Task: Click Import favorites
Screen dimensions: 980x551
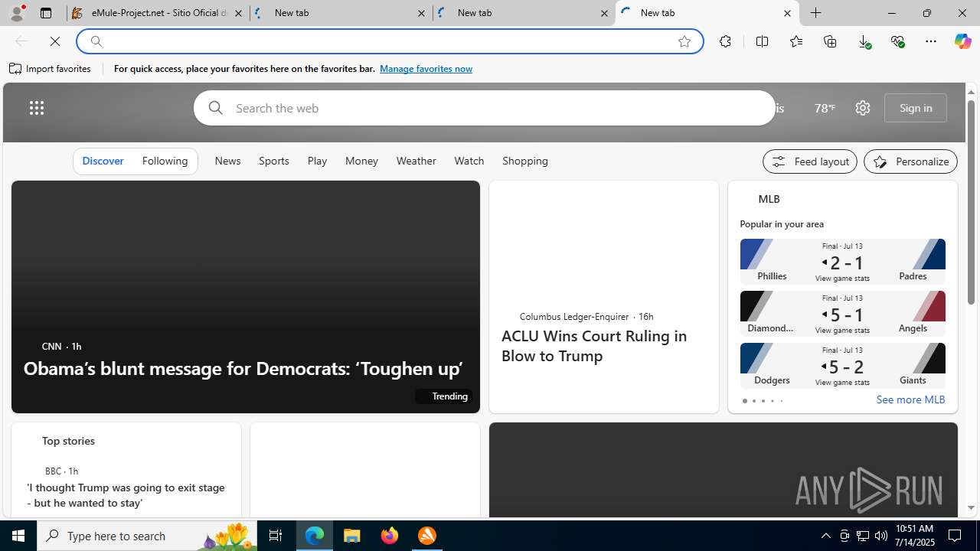Action: (51, 69)
